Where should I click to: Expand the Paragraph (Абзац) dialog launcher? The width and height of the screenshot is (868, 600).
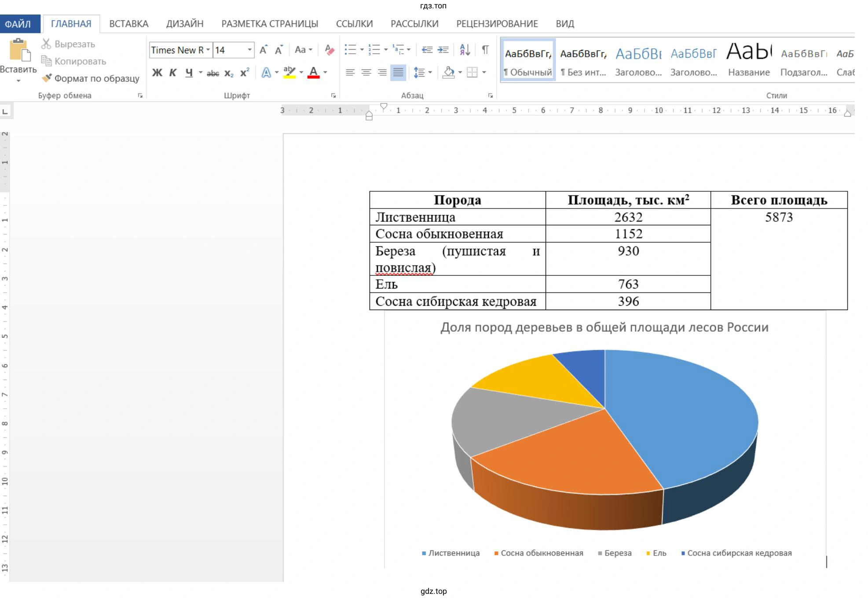pos(491,95)
